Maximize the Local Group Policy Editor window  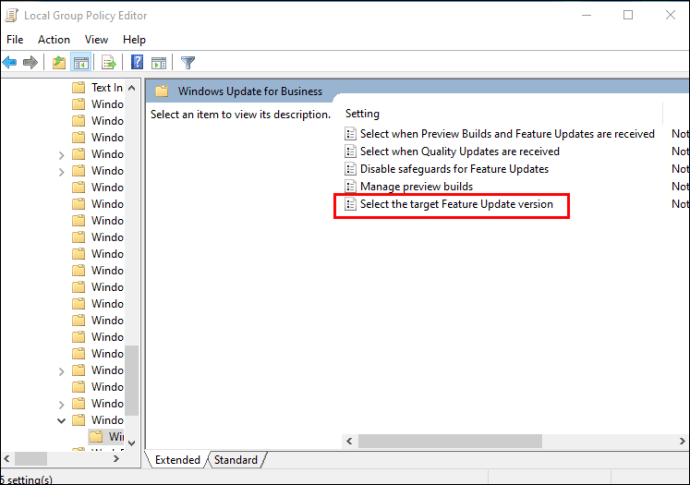pyautogui.click(x=628, y=15)
